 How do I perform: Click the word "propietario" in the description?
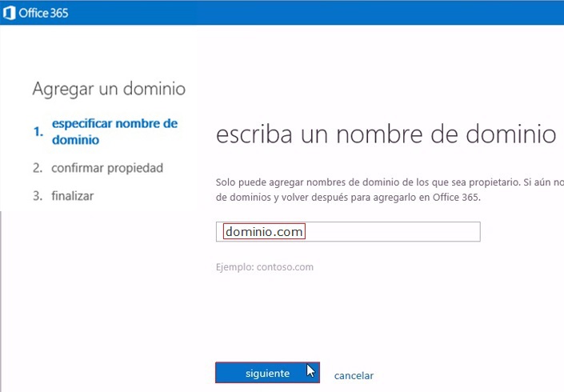pos(490,182)
